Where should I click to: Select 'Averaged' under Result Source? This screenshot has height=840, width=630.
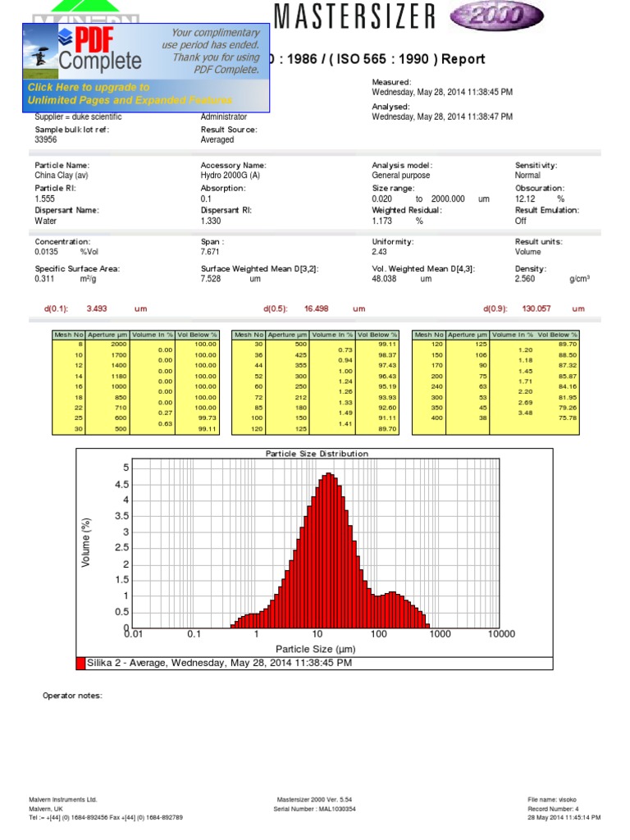[x=217, y=139]
